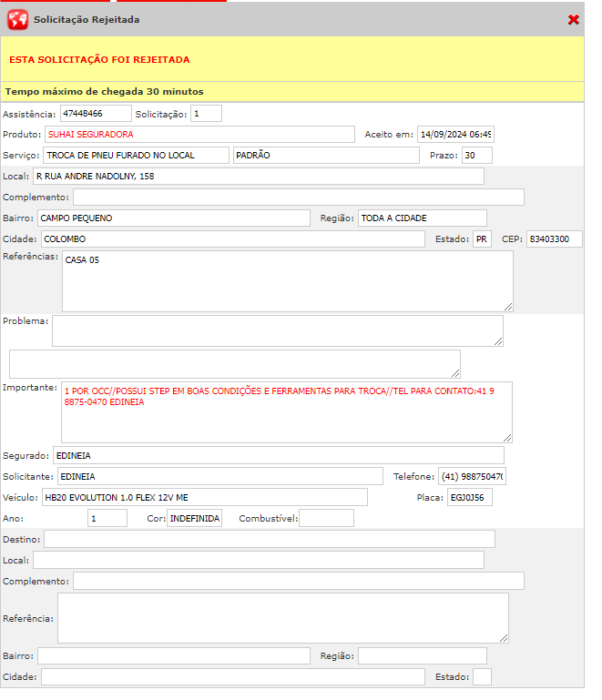The image size is (602, 700).
Task: Click the Solicitação Rejeitada title text
Action: [x=87, y=20]
